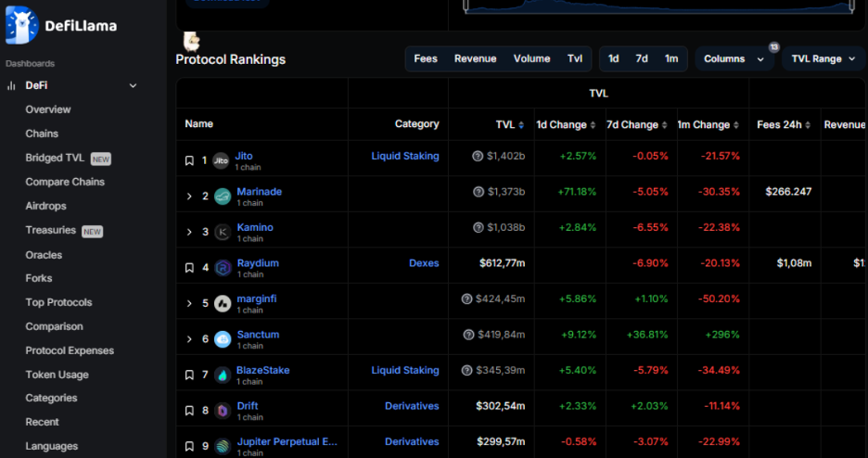Click marginfi TVL question mark icon
This screenshot has height=458, width=868.
466,299
